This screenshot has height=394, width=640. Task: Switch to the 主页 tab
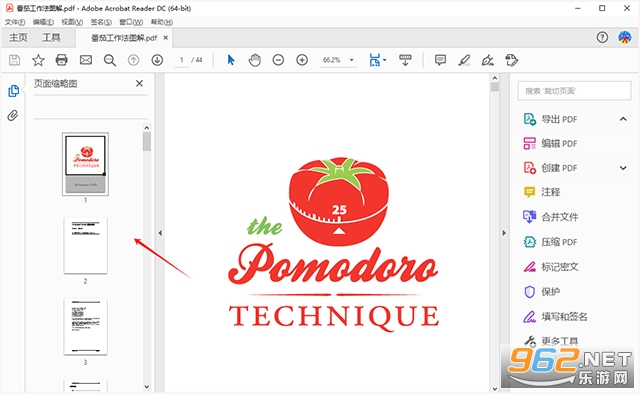[x=18, y=38]
